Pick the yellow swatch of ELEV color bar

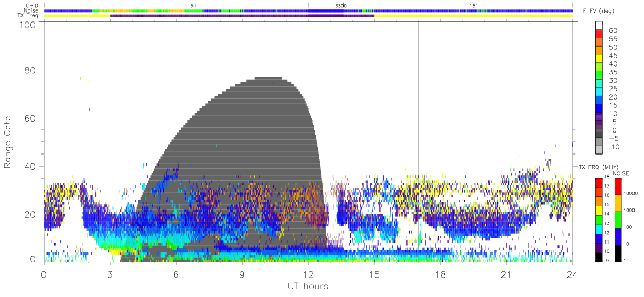coord(599,59)
